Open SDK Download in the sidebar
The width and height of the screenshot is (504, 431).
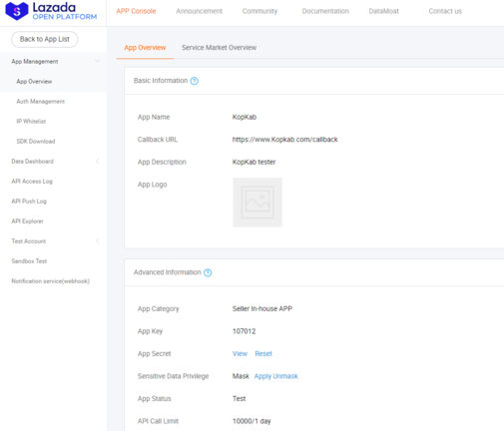click(36, 142)
